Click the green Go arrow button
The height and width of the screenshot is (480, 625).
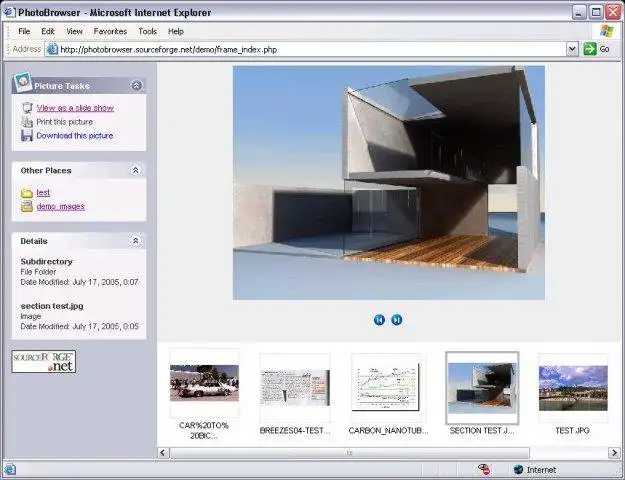(590, 49)
